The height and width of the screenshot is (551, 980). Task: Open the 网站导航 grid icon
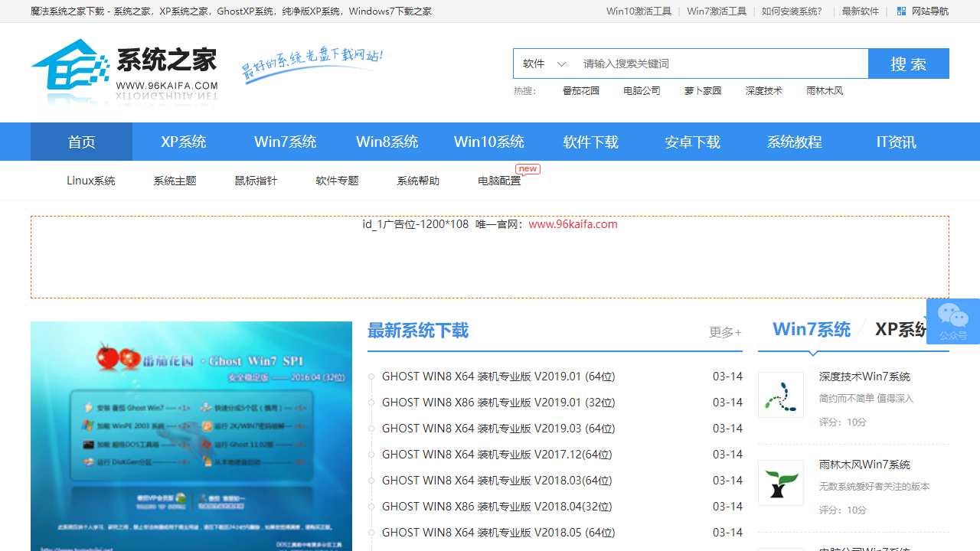(x=901, y=11)
